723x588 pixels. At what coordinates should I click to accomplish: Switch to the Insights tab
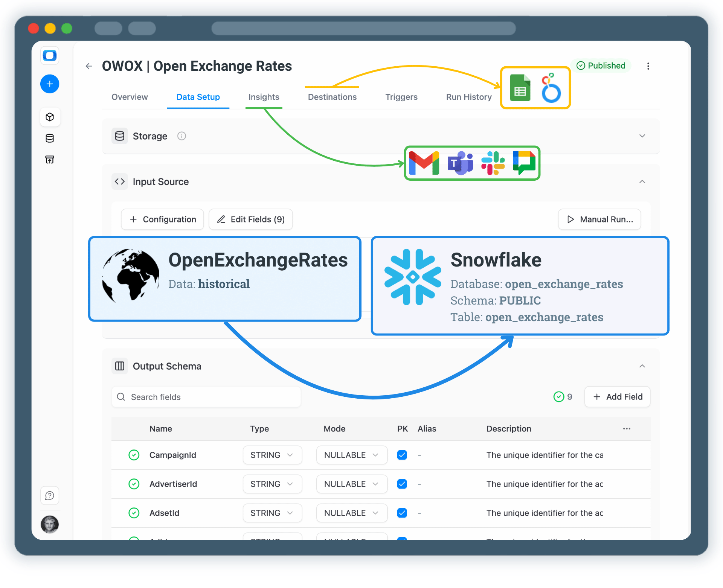pyautogui.click(x=263, y=97)
